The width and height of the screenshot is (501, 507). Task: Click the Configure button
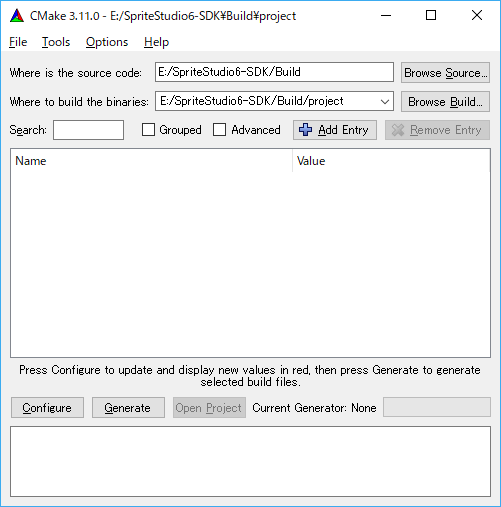47,407
